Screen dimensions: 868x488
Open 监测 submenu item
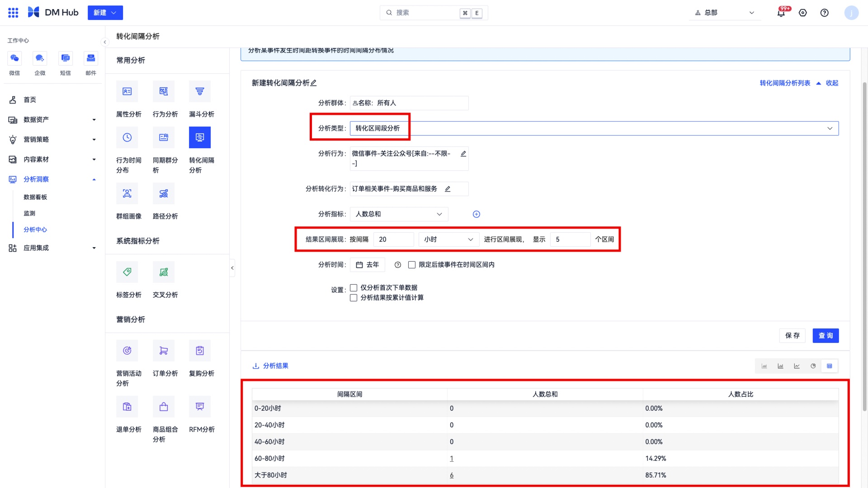29,213
